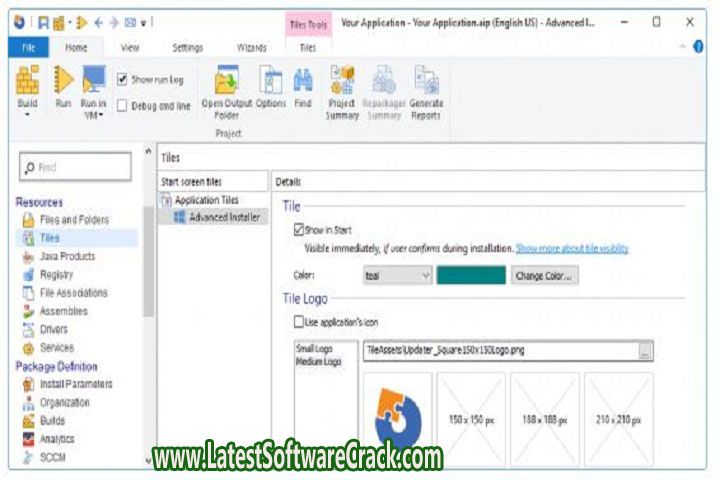Open the Install Parameters page
720x480 pixels.
(76, 384)
